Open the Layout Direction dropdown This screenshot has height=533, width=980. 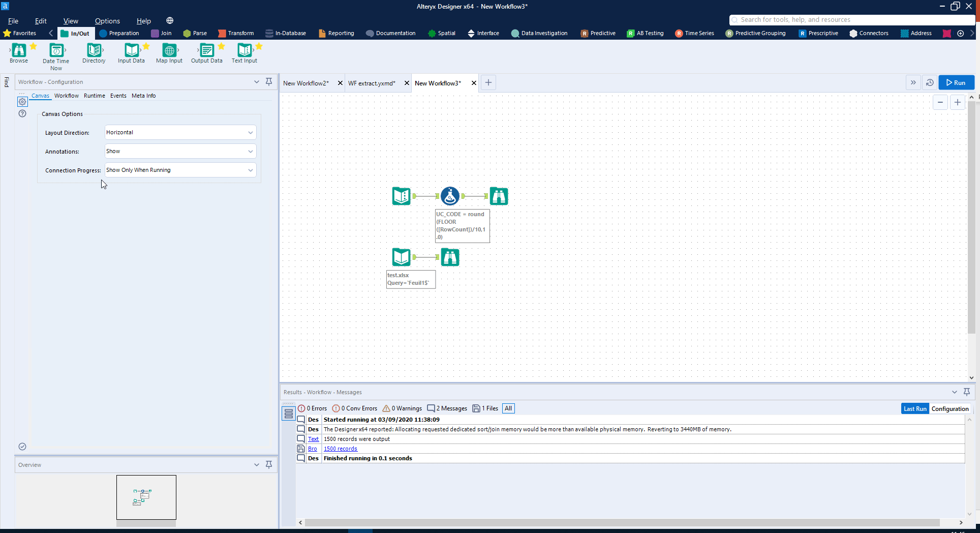(x=180, y=132)
